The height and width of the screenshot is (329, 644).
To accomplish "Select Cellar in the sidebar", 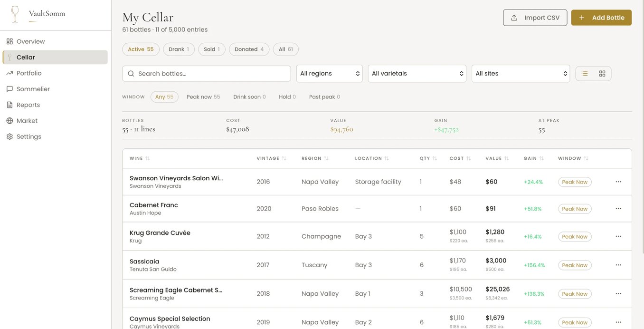I will [55, 57].
